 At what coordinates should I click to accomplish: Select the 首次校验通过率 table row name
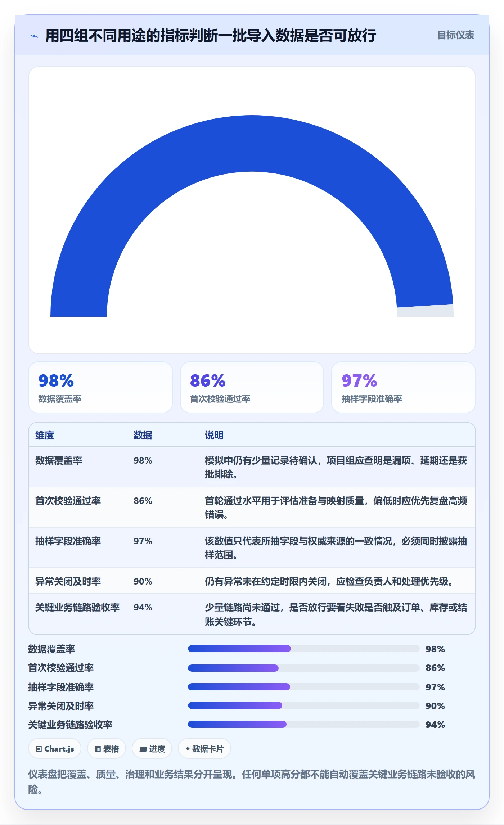coord(68,501)
